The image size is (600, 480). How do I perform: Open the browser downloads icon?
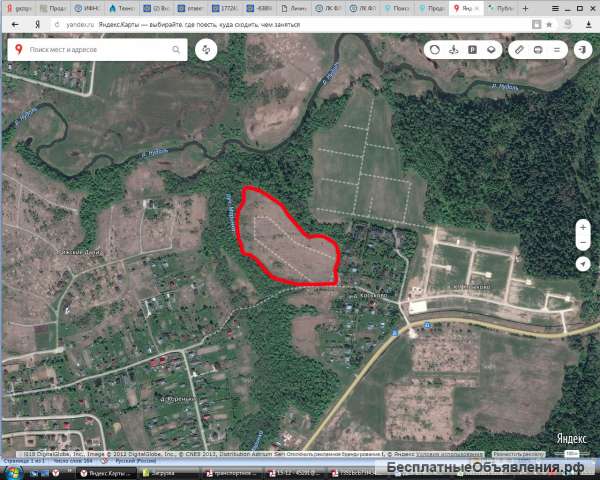click(589, 24)
